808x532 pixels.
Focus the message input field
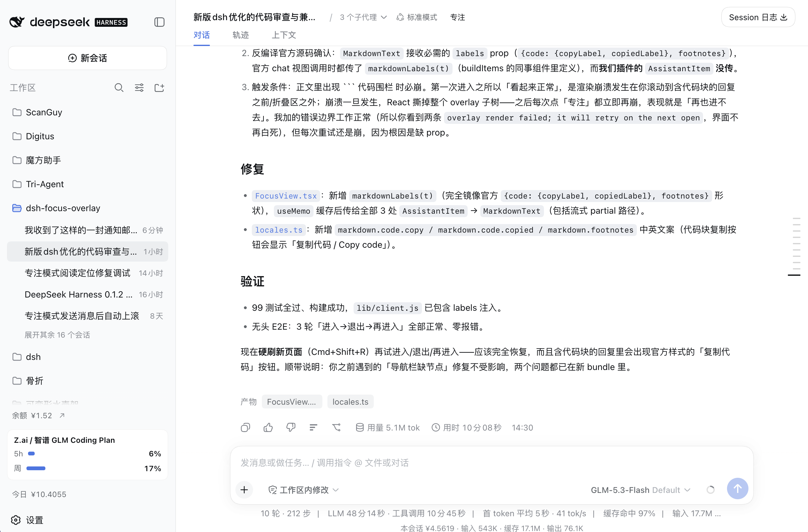(x=492, y=462)
